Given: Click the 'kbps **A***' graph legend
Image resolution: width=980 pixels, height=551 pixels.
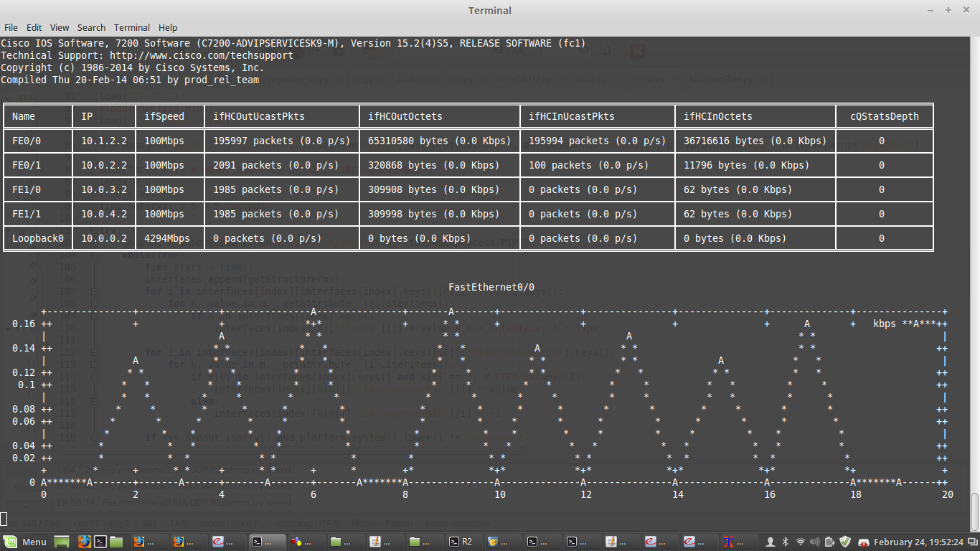Looking at the screenshot, I should point(905,324).
